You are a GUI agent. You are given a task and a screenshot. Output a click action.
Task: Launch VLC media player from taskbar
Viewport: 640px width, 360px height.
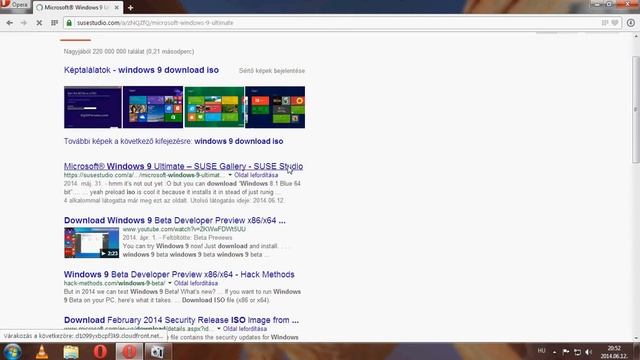tap(42, 351)
